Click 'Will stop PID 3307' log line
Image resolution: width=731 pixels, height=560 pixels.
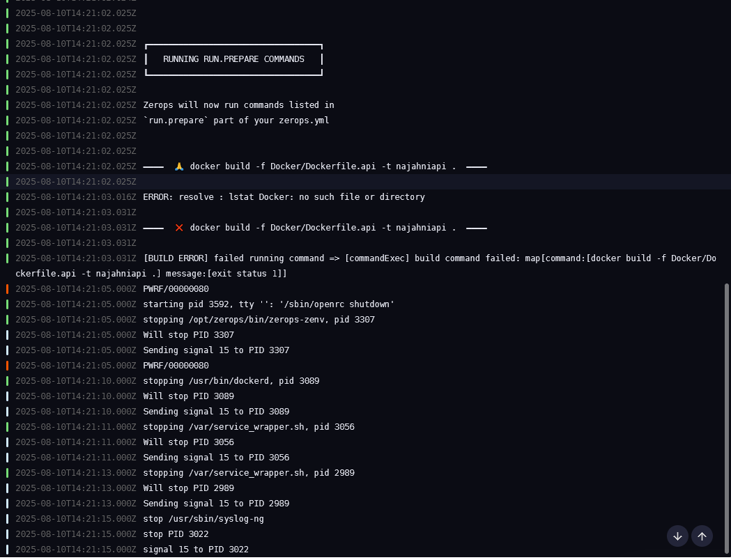[188, 335]
